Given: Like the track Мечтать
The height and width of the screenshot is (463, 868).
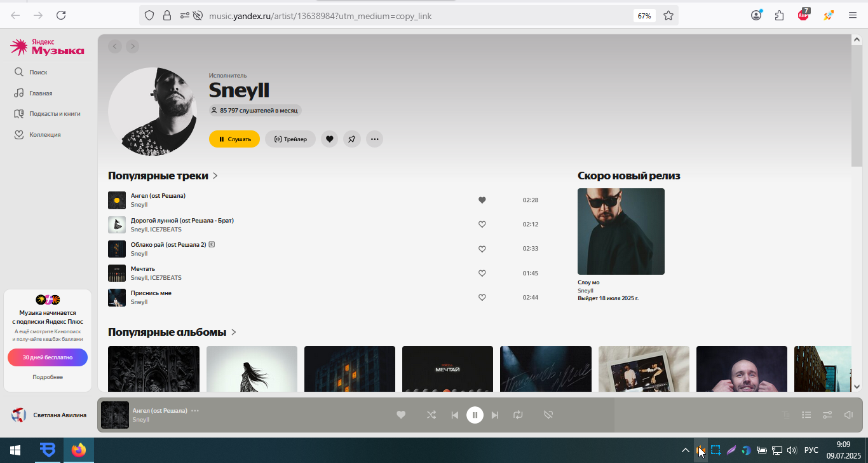Looking at the screenshot, I should pyautogui.click(x=482, y=273).
